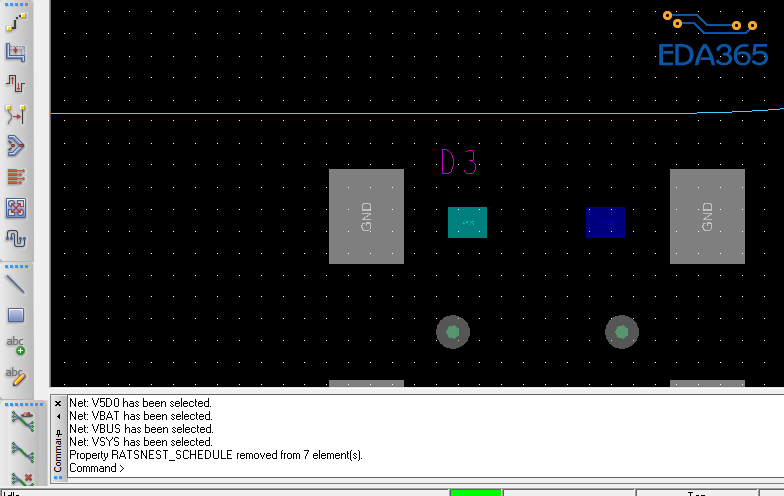Select the Add Line tool

point(16,284)
